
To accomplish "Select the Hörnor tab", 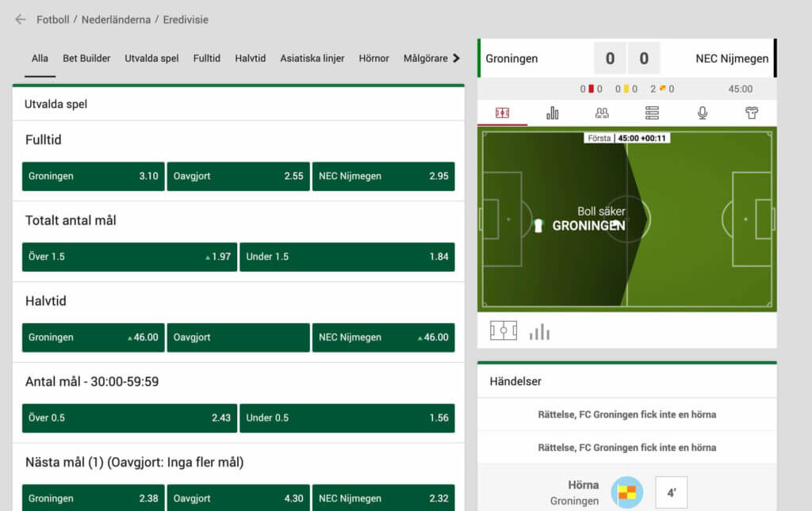I will coord(374,59).
